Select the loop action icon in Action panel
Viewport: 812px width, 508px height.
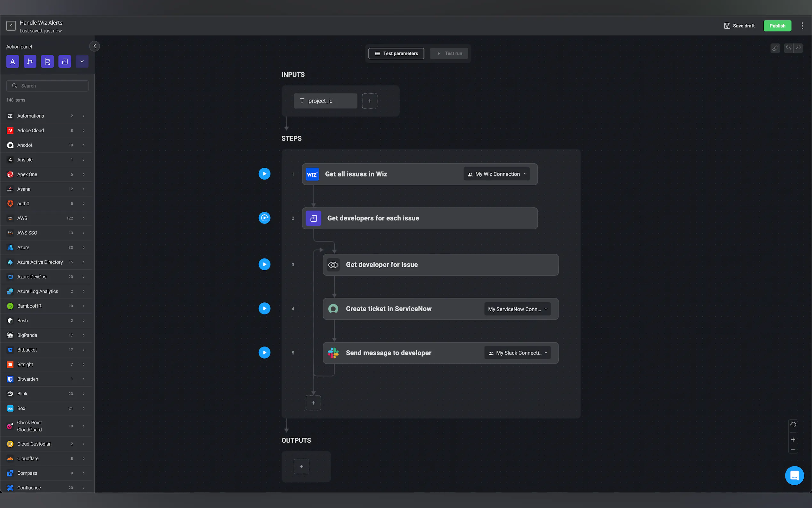click(x=65, y=61)
